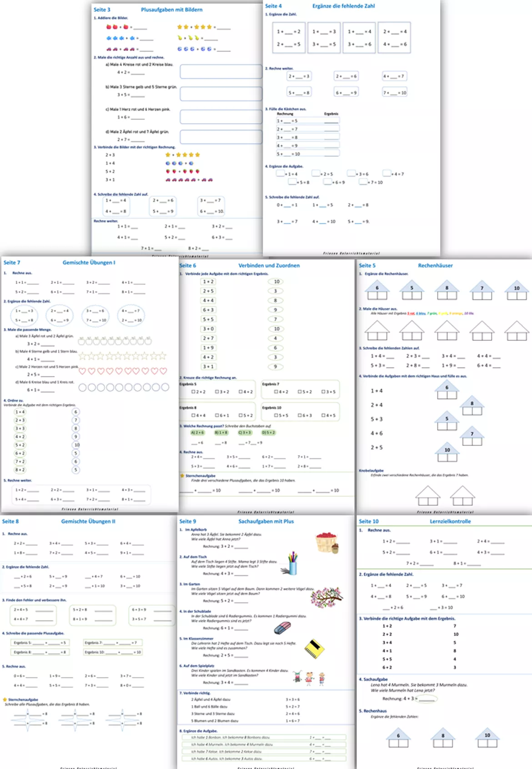Image resolution: width=532 pixels, height=769 pixels.
Task: Select the 'Seite 10' page label
Action: tap(368, 521)
